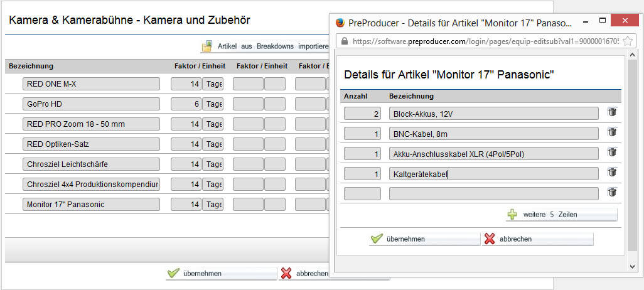
Task: Click the Chrosziel 4x4 Produktionskompendium field
Action: (x=91, y=185)
